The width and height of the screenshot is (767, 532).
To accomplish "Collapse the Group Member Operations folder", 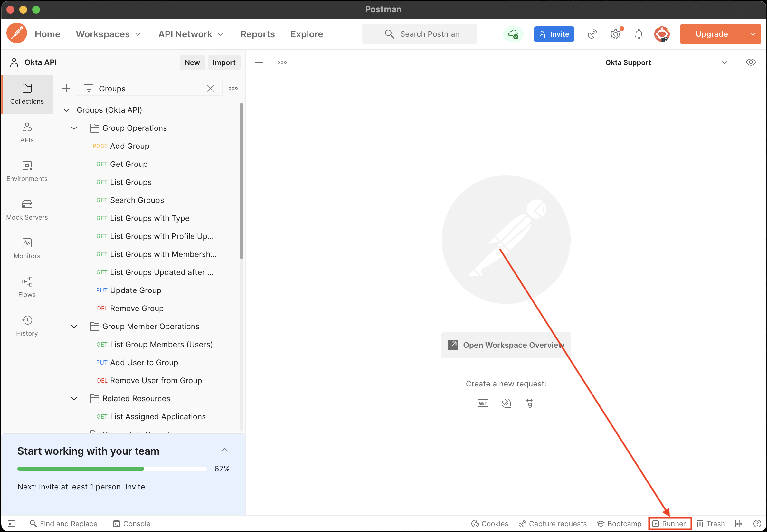I will (74, 326).
